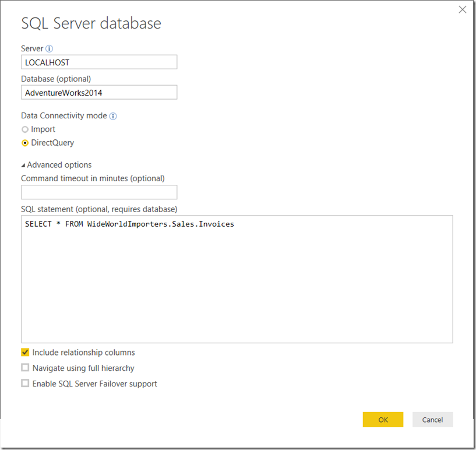
Task: Click the Command timeout in minutes field
Action: tap(99, 192)
